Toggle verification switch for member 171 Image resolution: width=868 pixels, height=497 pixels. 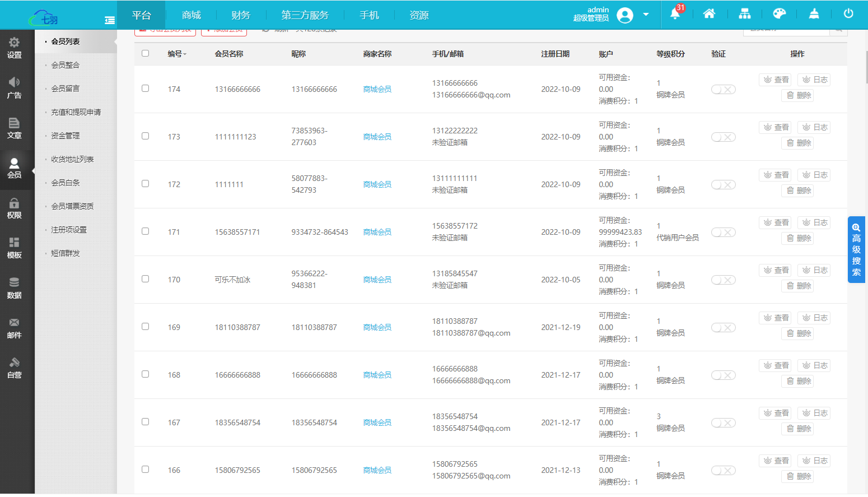[723, 233]
